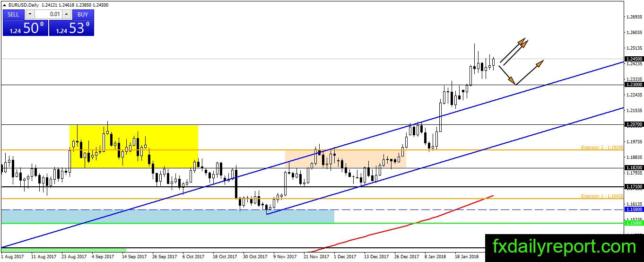This screenshot has height=262, width=644.
Task: Click the BUY button
Action: coord(83,14)
